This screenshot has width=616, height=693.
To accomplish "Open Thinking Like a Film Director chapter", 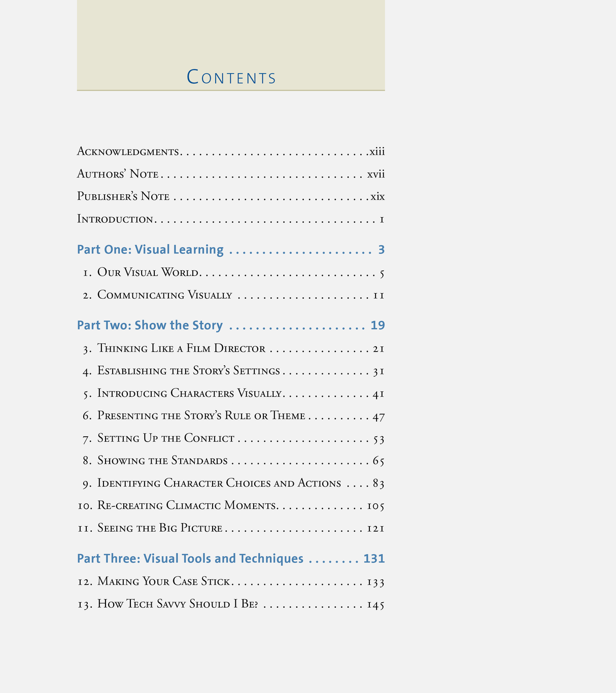I will pyautogui.click(x=181, y=349).
